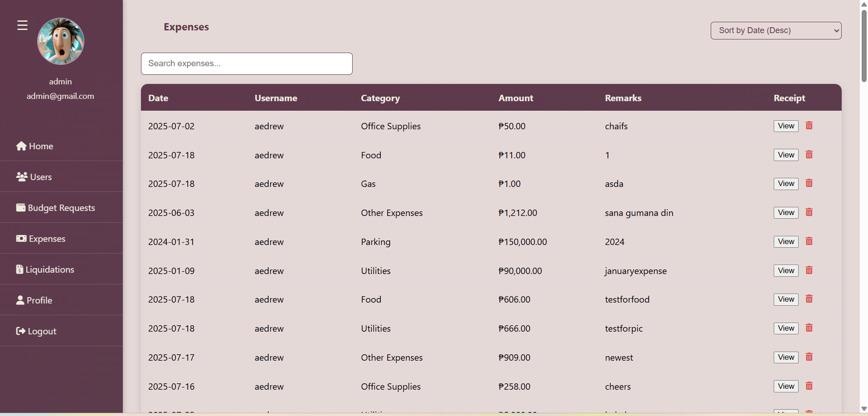Click trash icon for newest expense
The image size is (868, 416).
point(809,357)
